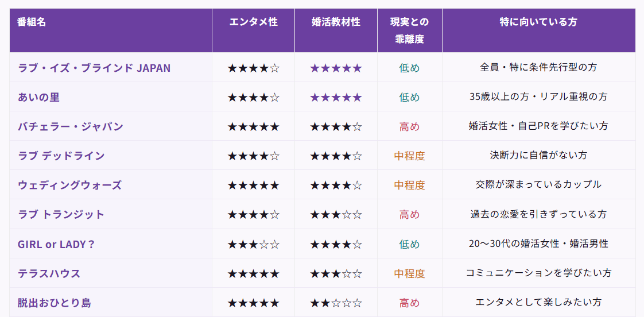Click the ラブ・イズ・ブラインド JAPAN show name
Viewport: 644px width, 317px height.
pos(94,68)
